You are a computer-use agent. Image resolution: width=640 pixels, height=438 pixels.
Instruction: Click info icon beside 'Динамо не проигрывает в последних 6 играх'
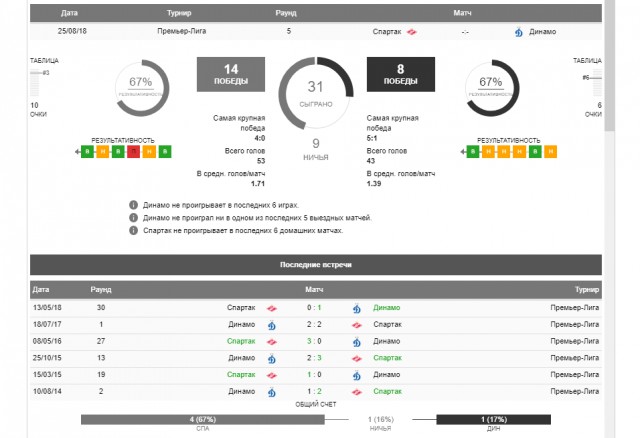tap(133, 205)
